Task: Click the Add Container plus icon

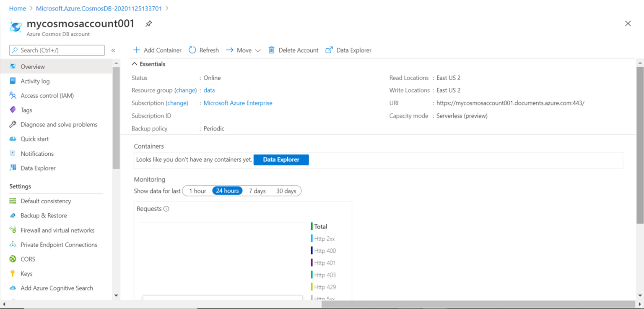Action: coord(136,50)
